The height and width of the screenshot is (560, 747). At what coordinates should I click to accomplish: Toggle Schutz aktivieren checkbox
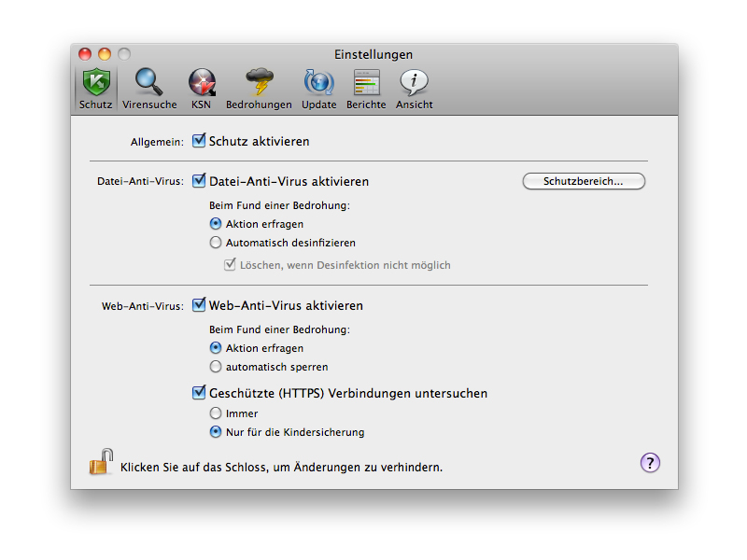(199, 141)
